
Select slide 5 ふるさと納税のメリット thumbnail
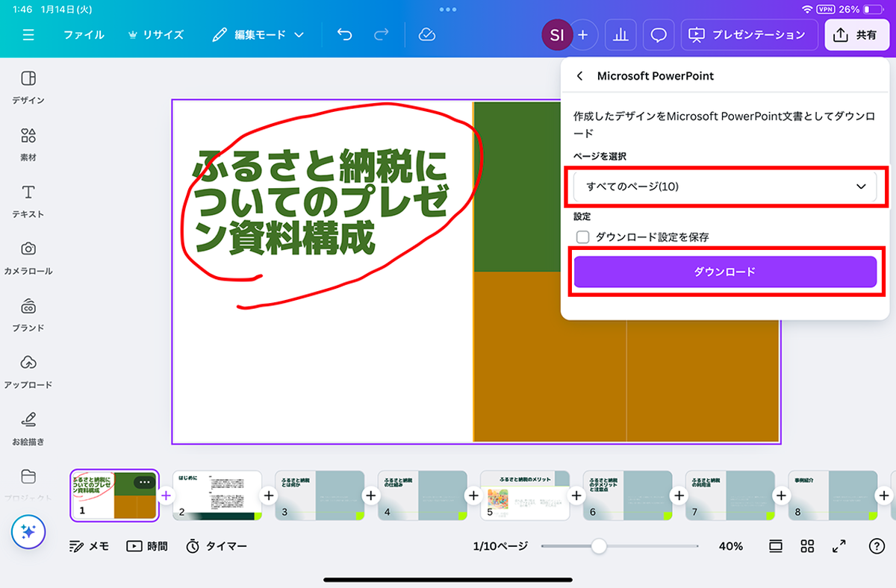pyautogui.click(x=525, y=495)
